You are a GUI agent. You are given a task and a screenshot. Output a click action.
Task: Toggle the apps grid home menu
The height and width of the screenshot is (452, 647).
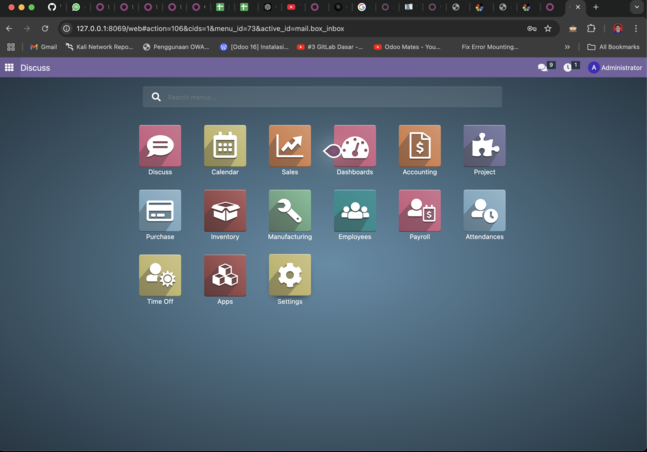tap(9, 68)
